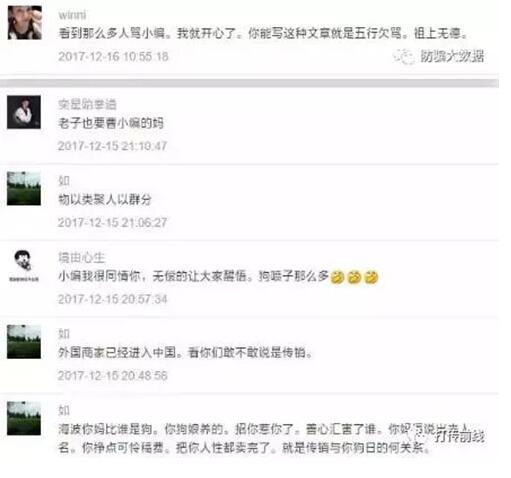511x478 pixels.
Task: Click the comment starting with 外国商家已经进入中国
Action: point(186,353)
